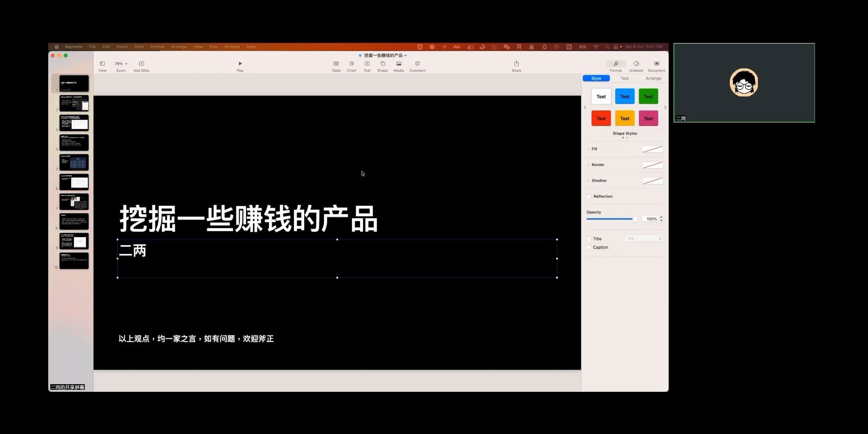Image resolution: width=868 pixels, height=434 pixels.
Task: Open the Animate inspector
Action: click(x=636, y=66)
